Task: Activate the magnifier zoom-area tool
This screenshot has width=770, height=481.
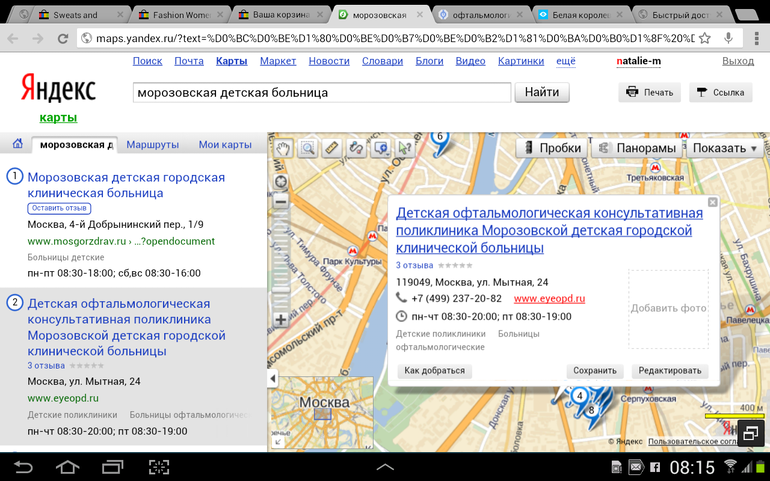Action: click(308, 148)
